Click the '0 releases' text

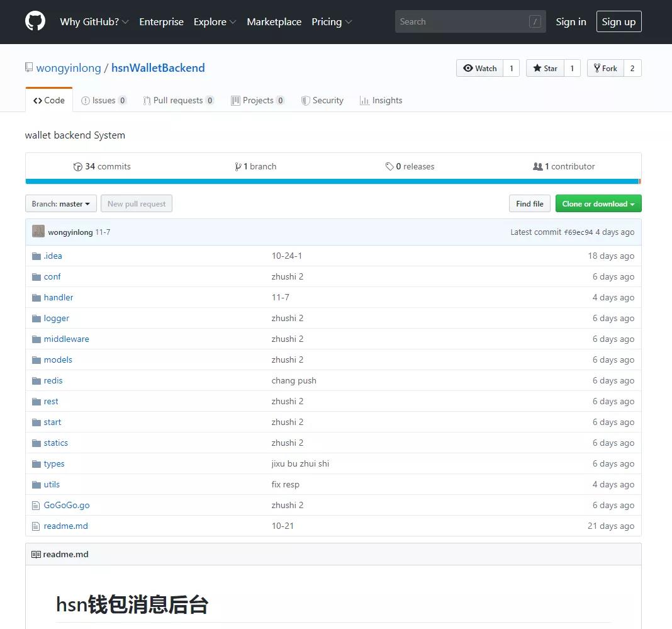coord(415,166)
